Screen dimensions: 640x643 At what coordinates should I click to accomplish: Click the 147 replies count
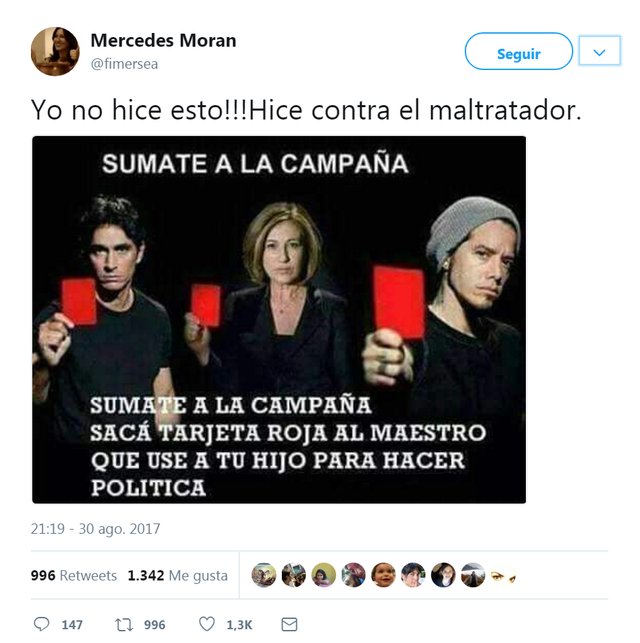tap(72, 625)
